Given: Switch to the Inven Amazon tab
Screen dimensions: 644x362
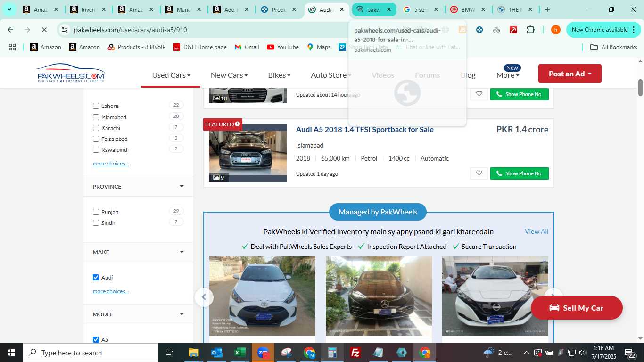Looking at the screenshot, I should 88,9.
